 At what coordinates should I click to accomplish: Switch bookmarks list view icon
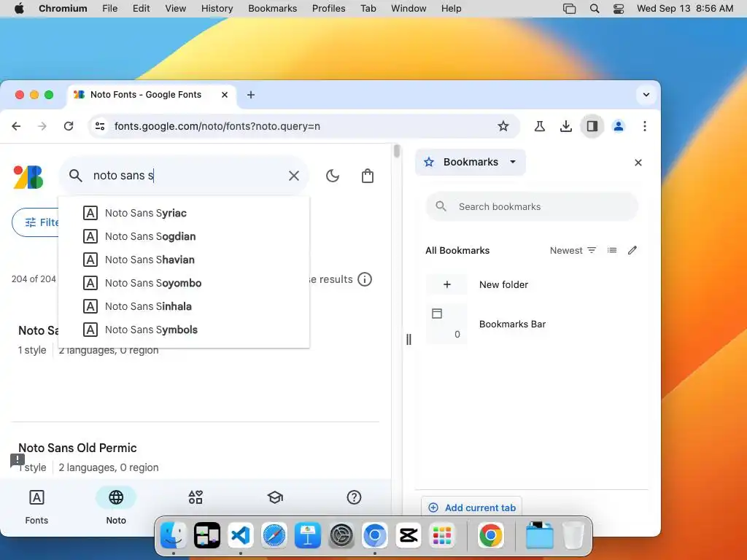[x=612, y=251]
